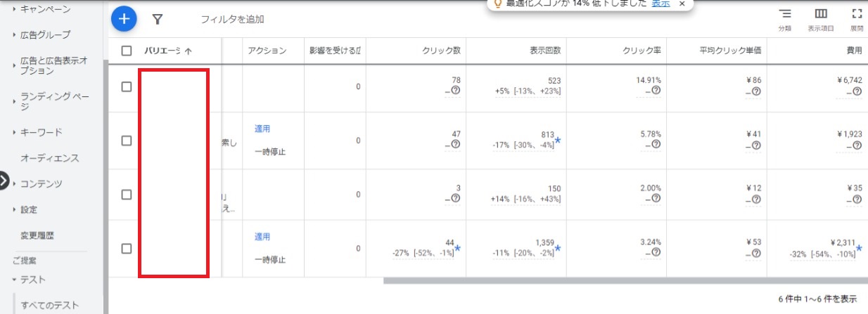This screenshot has height=314, width=868.
Task: Click help icon under ¥6,742 cost
Action: click(x=857, y=91)
